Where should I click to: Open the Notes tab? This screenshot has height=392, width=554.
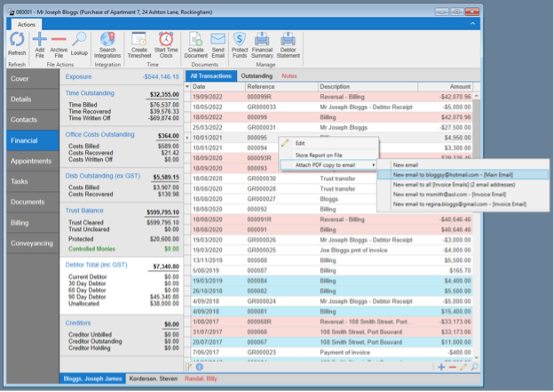point(289,76)
